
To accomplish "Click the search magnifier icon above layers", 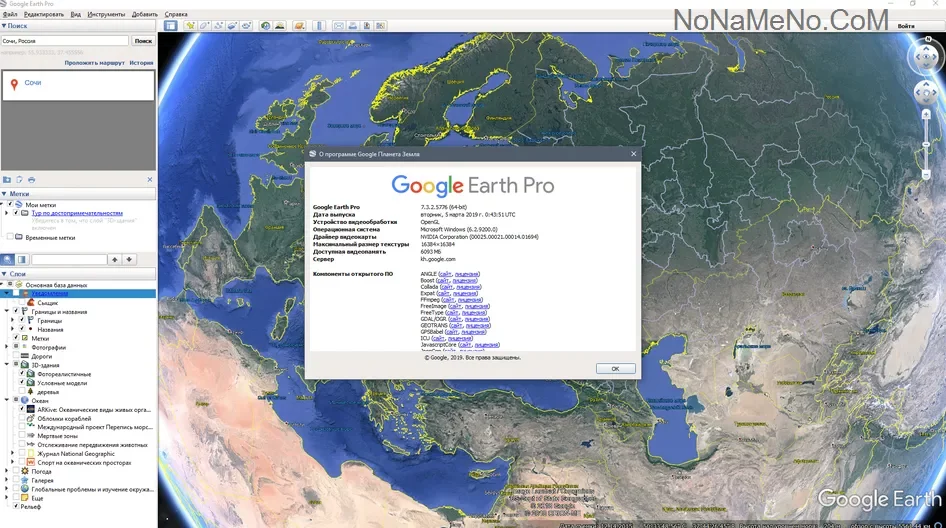I will pos(8,259).
